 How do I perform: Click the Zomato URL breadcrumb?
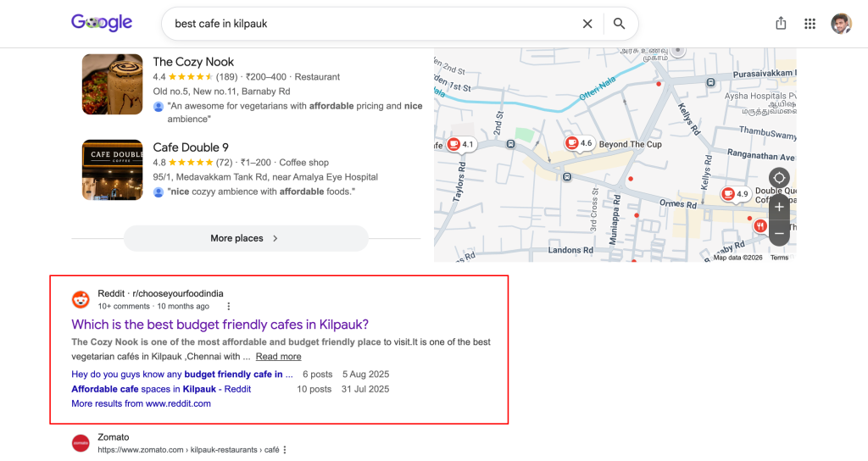pos(188,450)
